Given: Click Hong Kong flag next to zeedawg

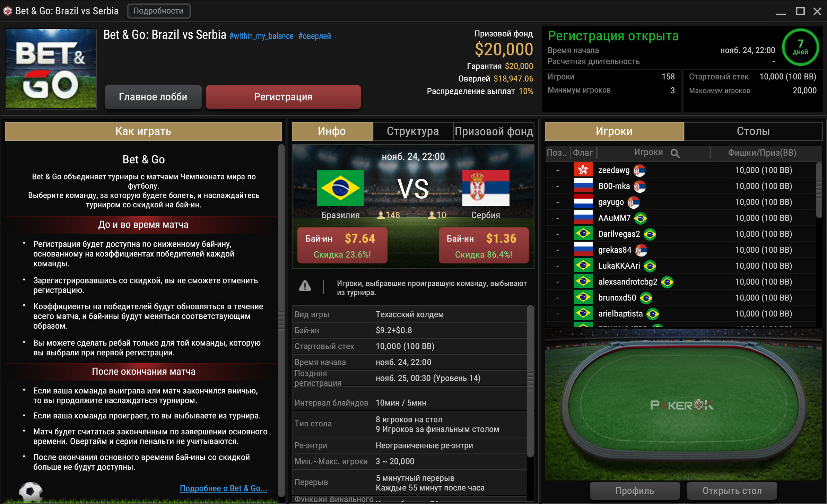Looking at the screenshot, I should pyautogui.click(x=583, y=170).
